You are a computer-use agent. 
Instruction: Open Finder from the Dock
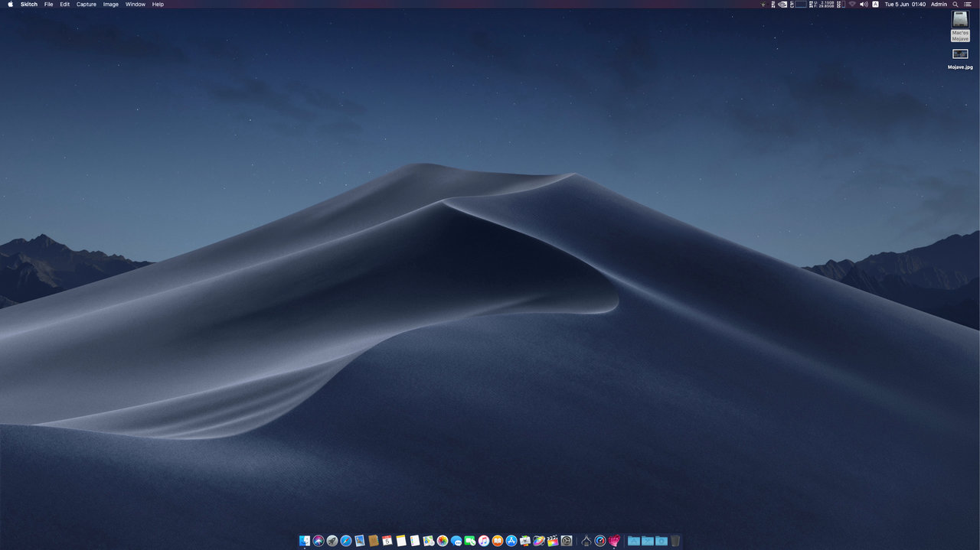click(x=305, y=541)
